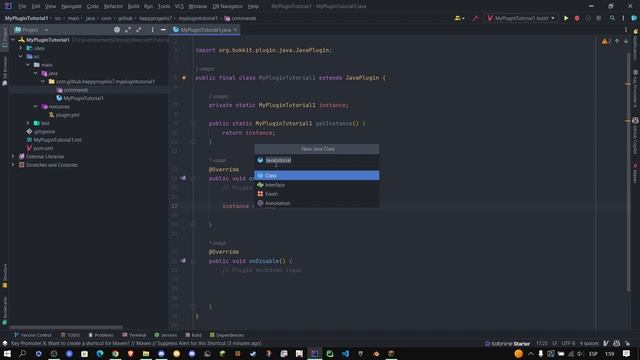This screenshot has width=640, height=360.
Task: Open the Refactor menu
Action: pos(113,6)
